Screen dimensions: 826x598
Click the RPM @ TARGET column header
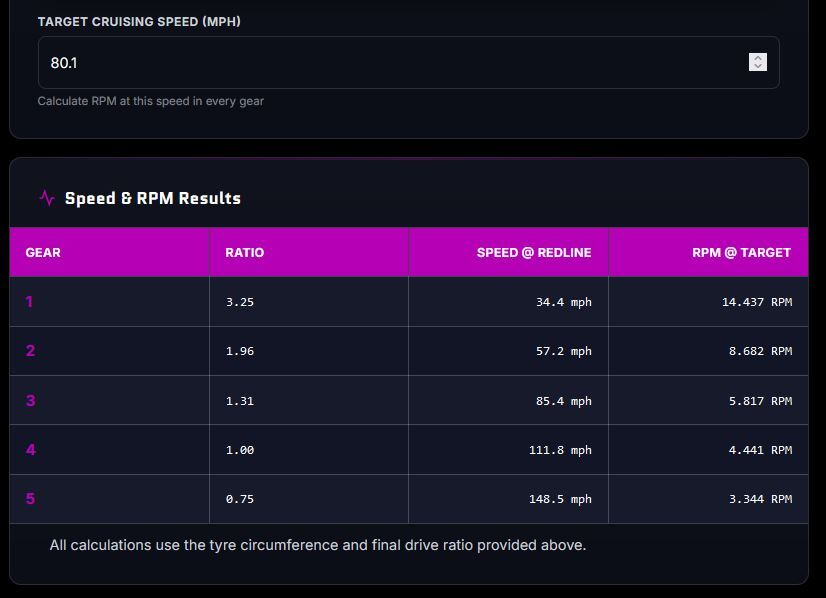point(741,253)
